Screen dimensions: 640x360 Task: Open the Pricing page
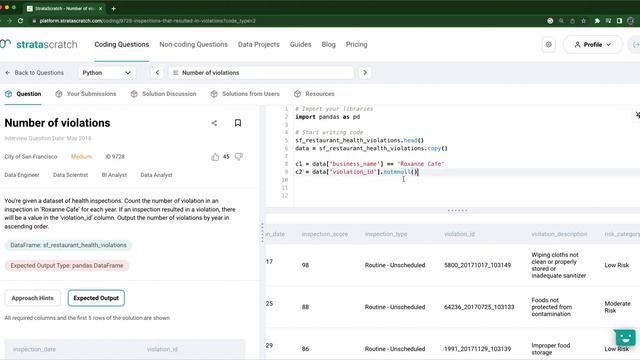click(x=356, y=44)
